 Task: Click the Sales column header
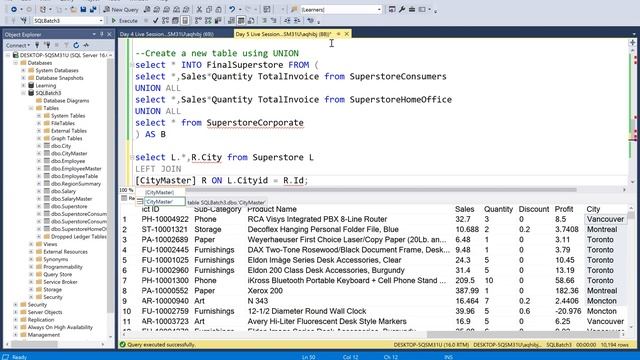tap(464, 209)
